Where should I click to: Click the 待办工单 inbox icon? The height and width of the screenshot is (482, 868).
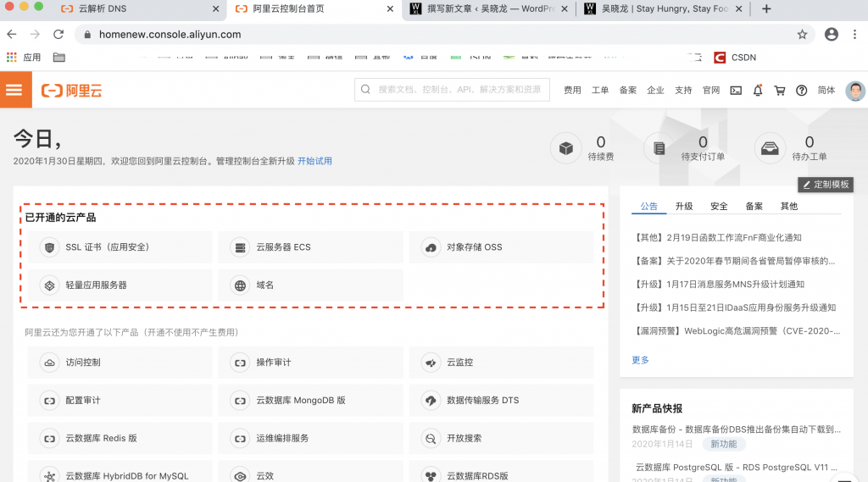pyautogui.click(x=770, y=148)
